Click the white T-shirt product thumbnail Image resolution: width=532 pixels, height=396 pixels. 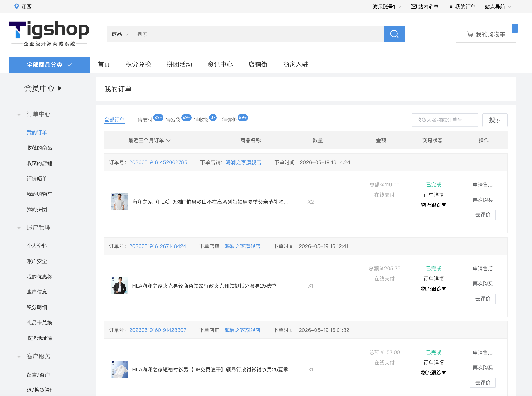[119, 202]
